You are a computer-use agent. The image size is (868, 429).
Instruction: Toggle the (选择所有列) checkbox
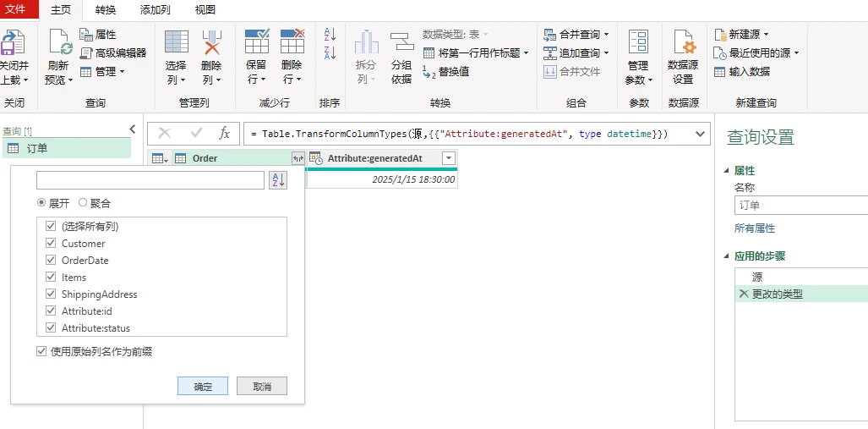[x=51, y=226]
